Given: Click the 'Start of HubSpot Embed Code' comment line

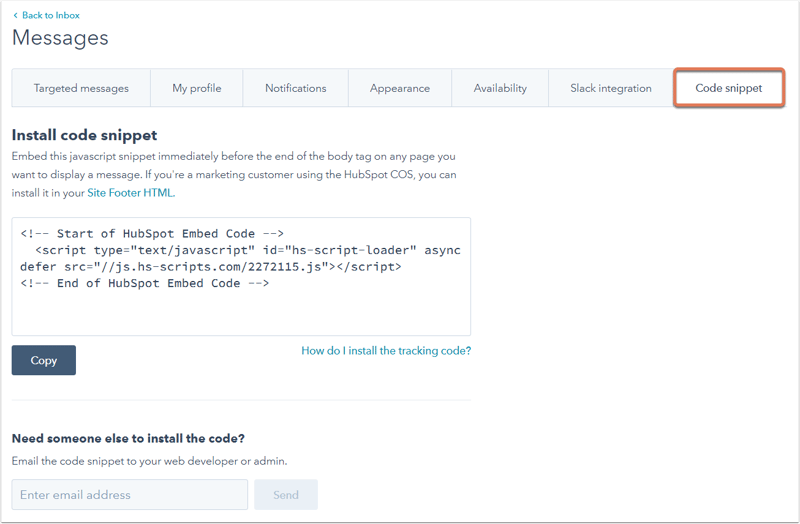Looking at the screenshot, I should pyautogui.click(x=152, y=234).
